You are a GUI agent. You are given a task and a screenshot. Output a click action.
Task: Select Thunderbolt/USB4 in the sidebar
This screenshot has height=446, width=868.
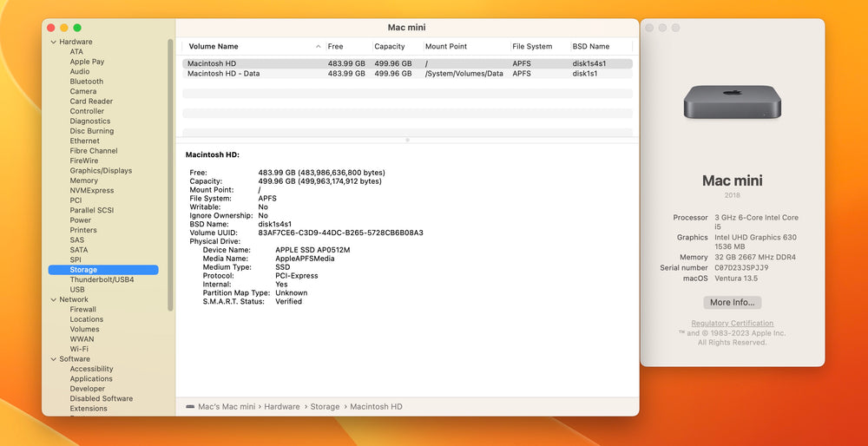pos(103,280)
